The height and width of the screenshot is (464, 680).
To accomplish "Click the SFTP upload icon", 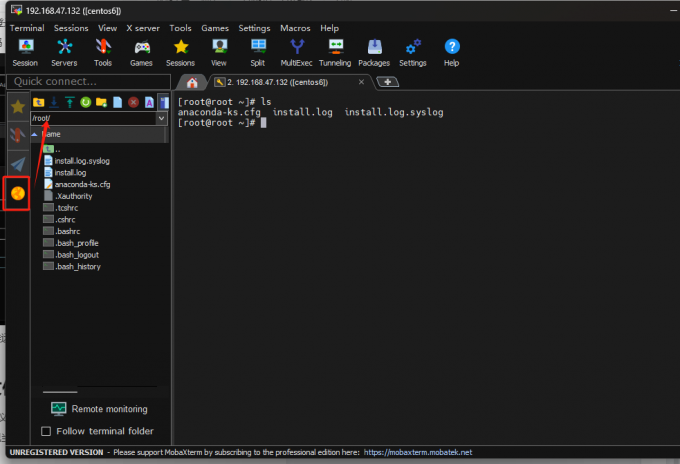I will click(69, 102).
